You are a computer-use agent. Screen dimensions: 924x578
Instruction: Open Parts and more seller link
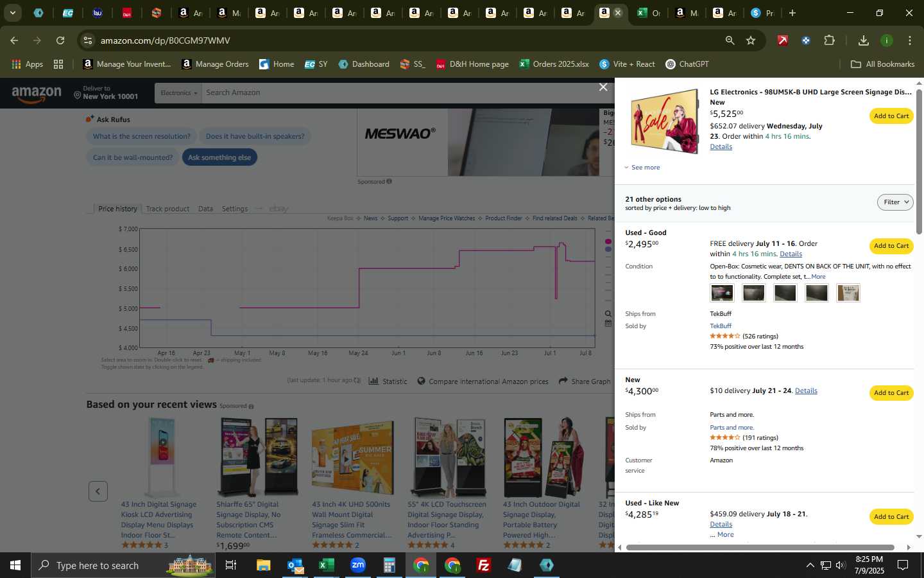coord(732,428)
